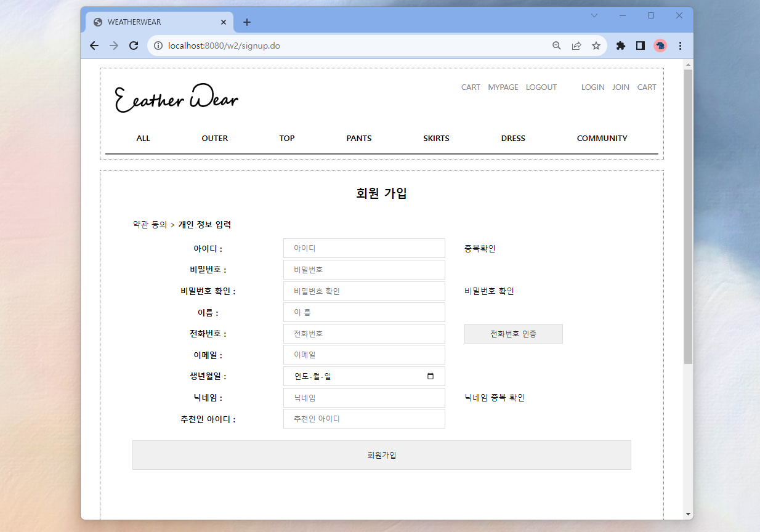Click the 개인 정보 입력 breadcrumb text
The width and height of the screenshot is (760, 532).
(204, 225)
